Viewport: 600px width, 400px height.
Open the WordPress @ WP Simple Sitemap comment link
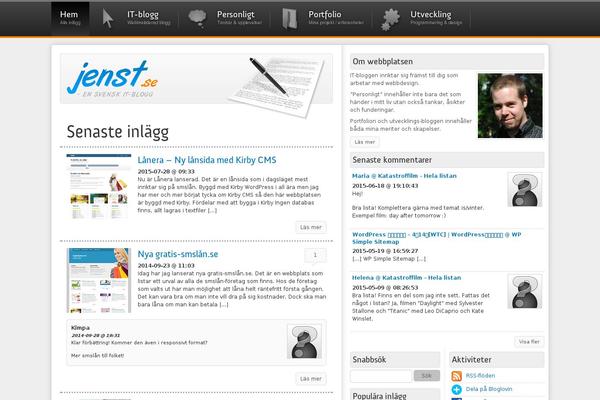[x=437, y=238]
